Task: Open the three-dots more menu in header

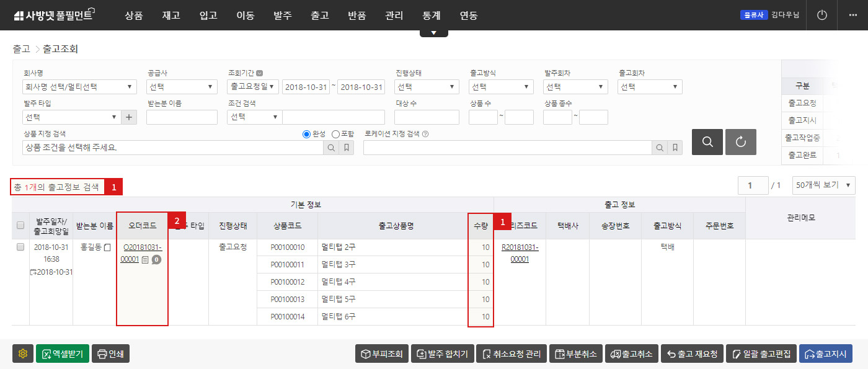Action: [x=852, y=15]
